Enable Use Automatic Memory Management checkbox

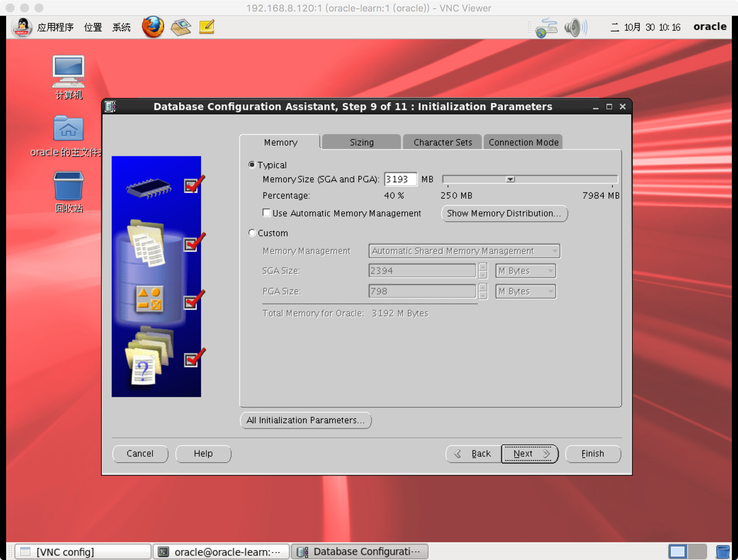click(x=267, y=213)
